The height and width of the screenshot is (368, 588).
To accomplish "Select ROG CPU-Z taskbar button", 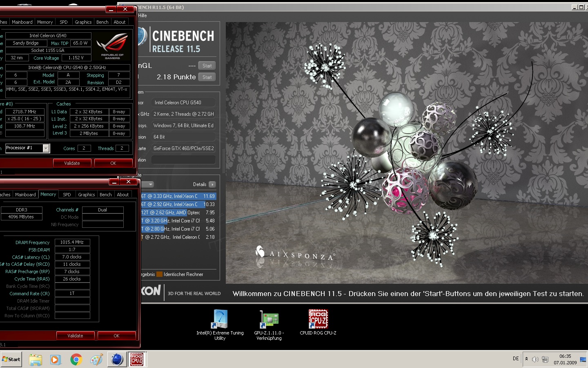I will 137,359.
